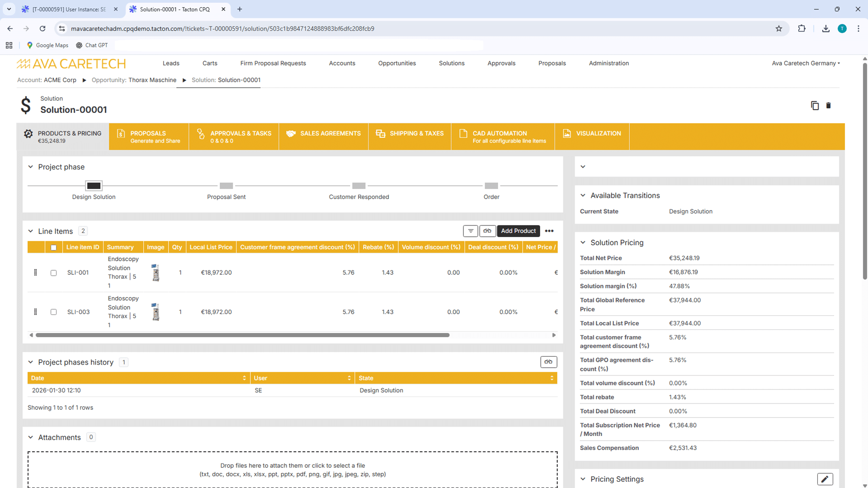Viewport: 868px width, 488px height.
Task: Toggle the select-all checkbox in the Line Items header
Action: tap(54, 248)
